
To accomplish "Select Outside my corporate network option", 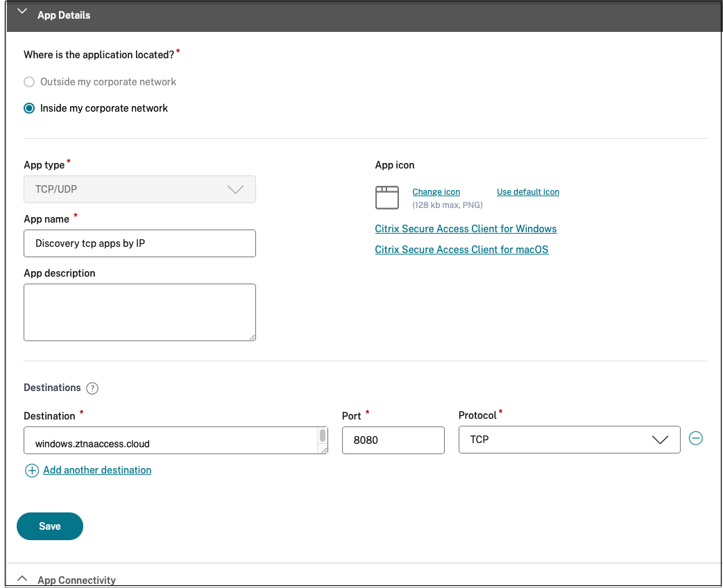I will (x=29, y=82).
